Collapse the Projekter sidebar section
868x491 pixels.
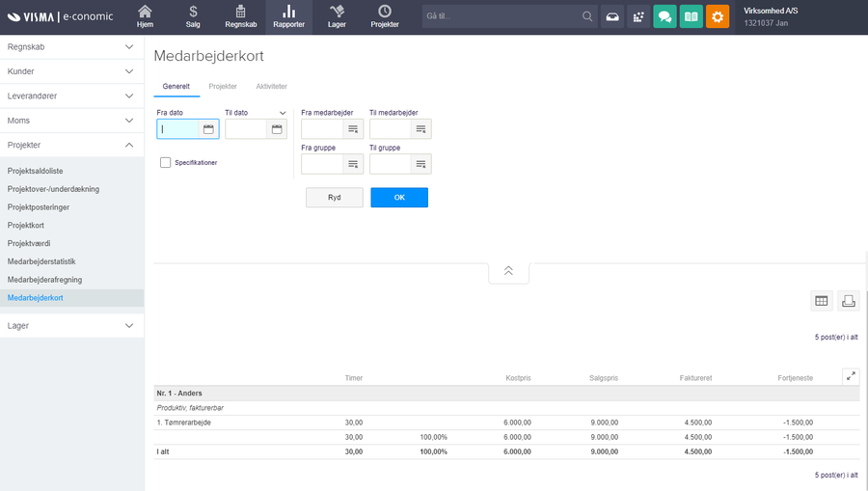(129, 145)
